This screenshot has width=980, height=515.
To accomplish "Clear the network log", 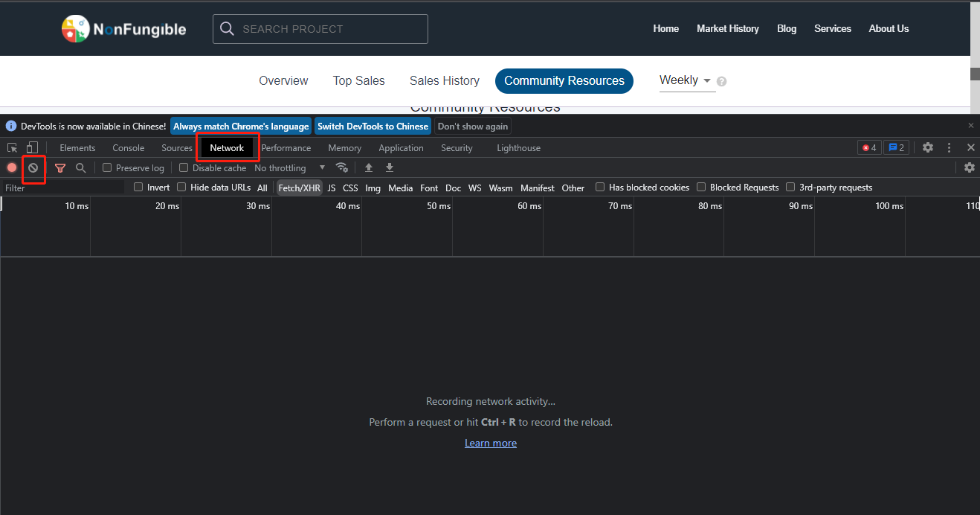I will [x=33, y=167].
